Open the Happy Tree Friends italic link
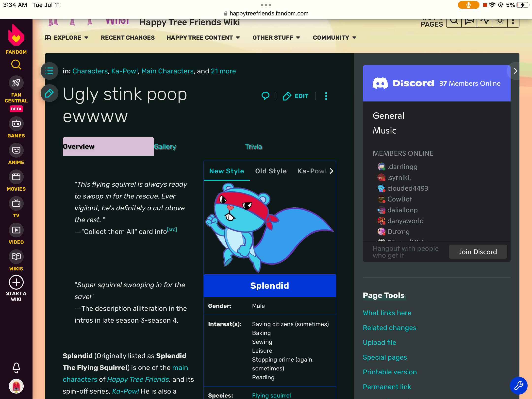This screenshot has height=399, width=532. (x=138, y=379)
